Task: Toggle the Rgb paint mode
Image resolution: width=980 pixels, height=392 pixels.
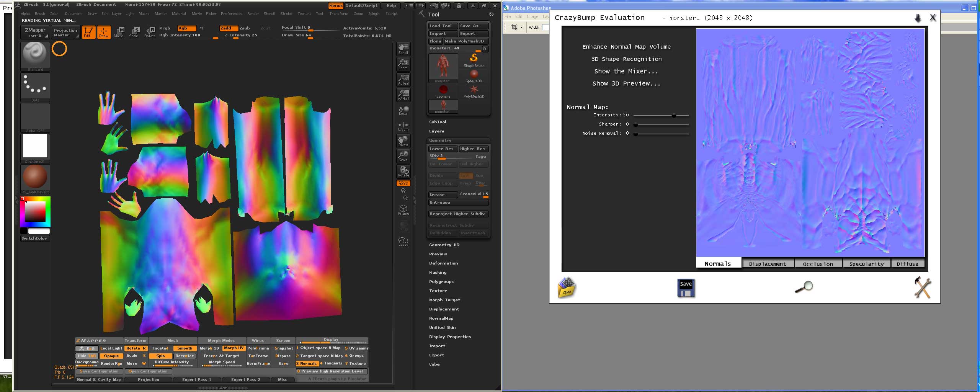Action: point(186,28)
